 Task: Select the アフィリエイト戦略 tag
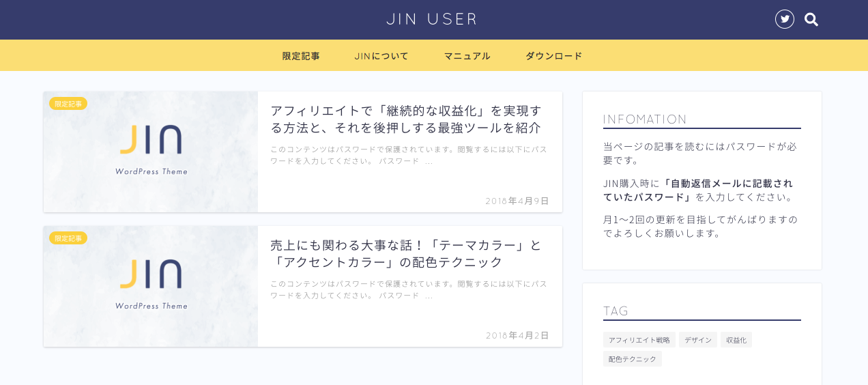pyautogui.click(x=639, y=340)
